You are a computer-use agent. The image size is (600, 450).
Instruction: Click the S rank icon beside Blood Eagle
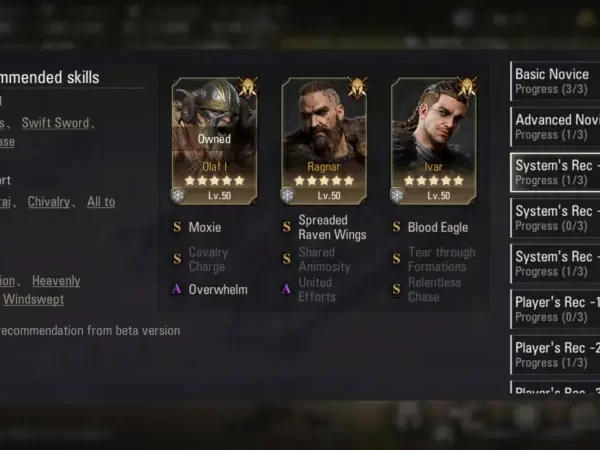pyautogui.click(x=396, y=227)
